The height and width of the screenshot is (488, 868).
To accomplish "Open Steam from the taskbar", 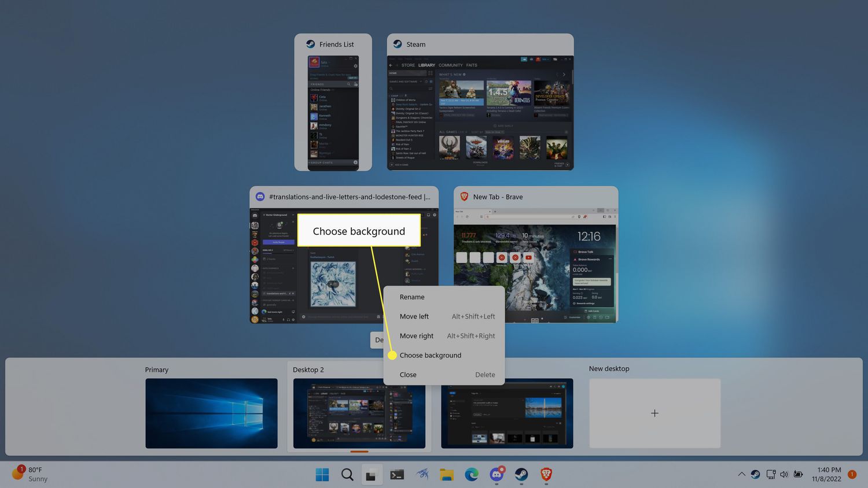I will [521, 475].
